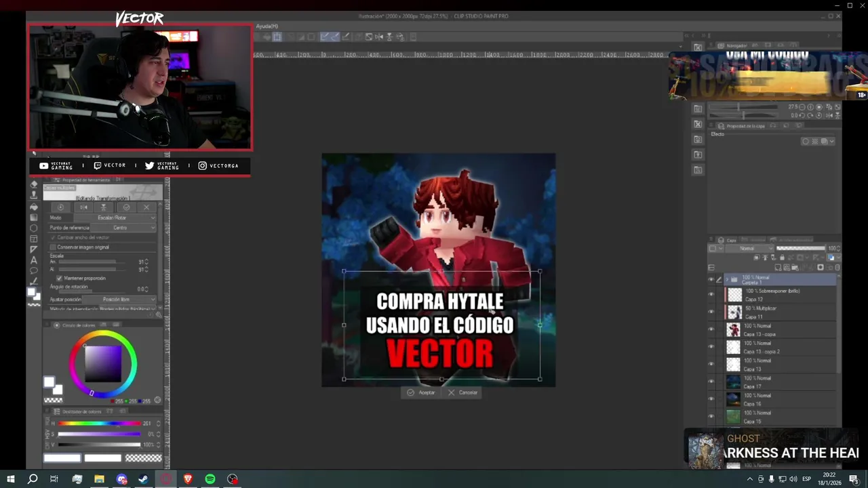
Task: Open layer palette color dropdown
Action: point(715,248)
